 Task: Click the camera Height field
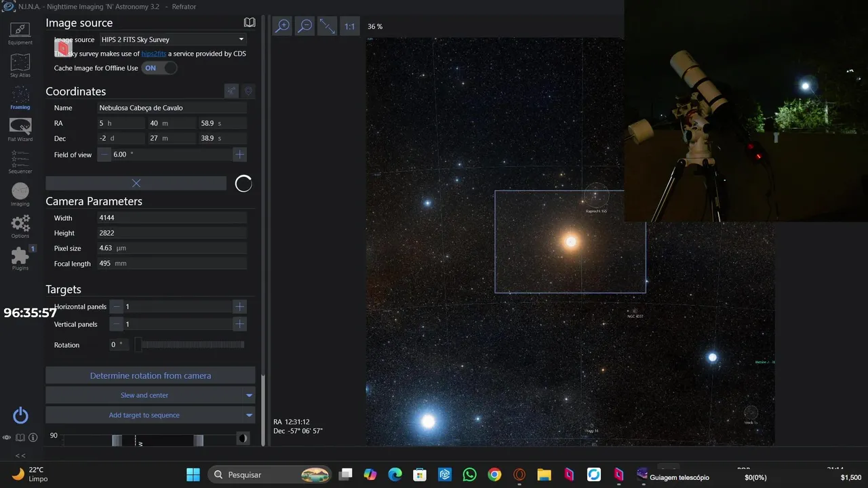tap(172, 233)
